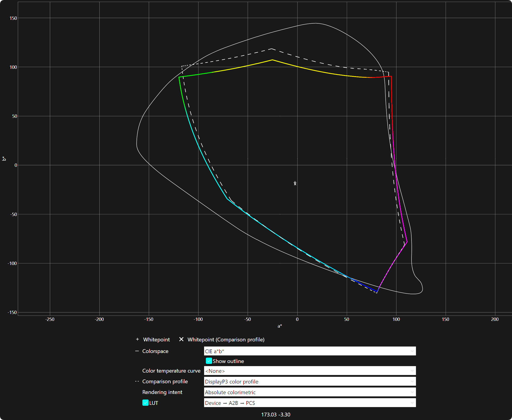Click the solid line Colorspace legend icon
This screenshot has height=420, width=512.
pos(137,351)
